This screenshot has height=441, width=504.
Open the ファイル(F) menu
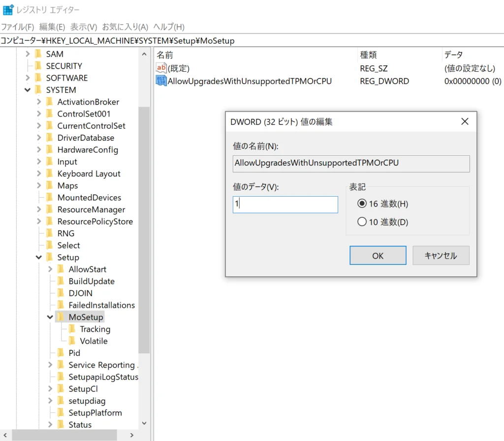[17, 27]
